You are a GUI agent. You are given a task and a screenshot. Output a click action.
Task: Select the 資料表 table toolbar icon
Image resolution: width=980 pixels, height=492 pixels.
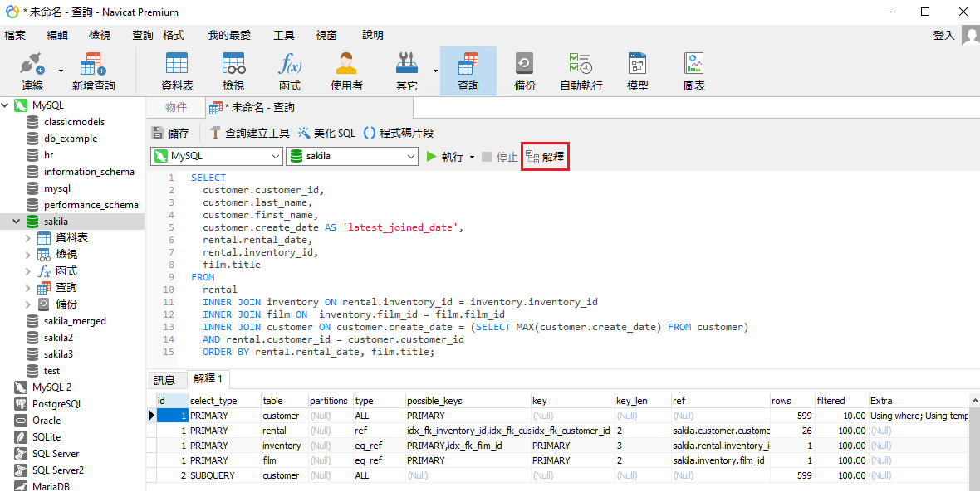(177, 65)
